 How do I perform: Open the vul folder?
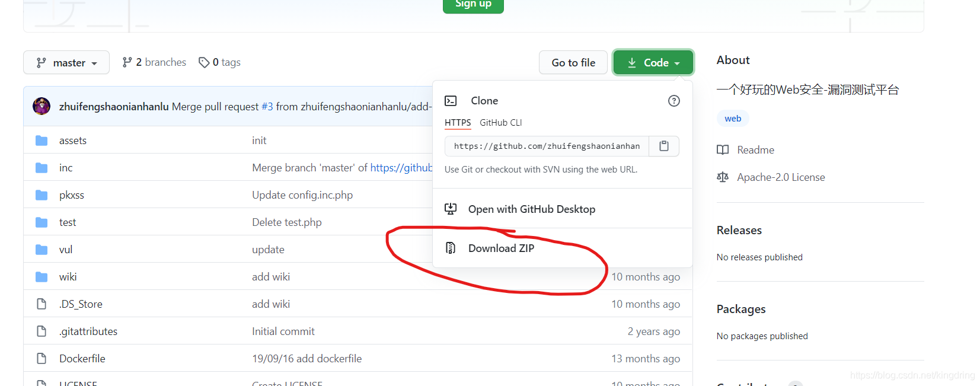coord(66,250)
